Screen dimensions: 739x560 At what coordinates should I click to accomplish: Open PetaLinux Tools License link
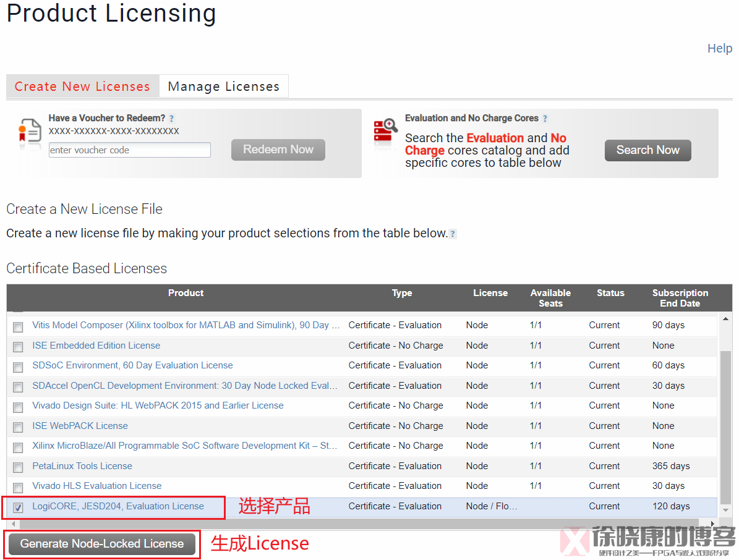82,466
